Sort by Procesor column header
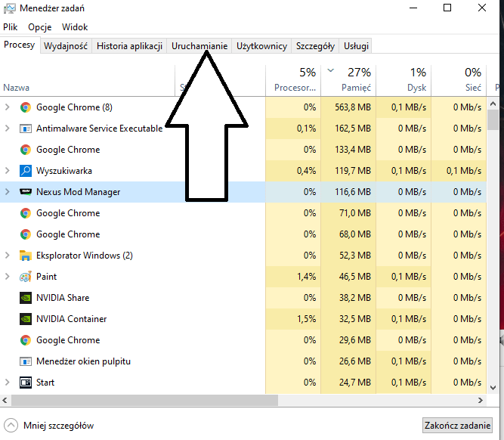The height and width of the screenshot is (440, 504). (x=293, y=80)
